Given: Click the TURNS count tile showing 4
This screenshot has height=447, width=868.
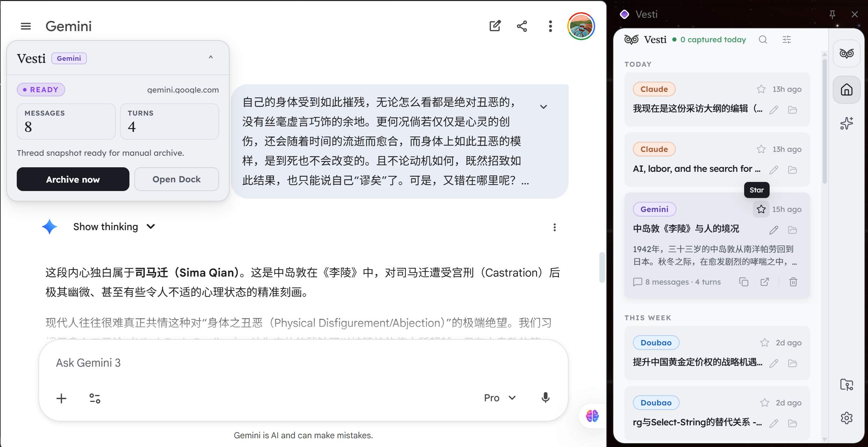Looking at the screenshot, I should click(170, 122).
